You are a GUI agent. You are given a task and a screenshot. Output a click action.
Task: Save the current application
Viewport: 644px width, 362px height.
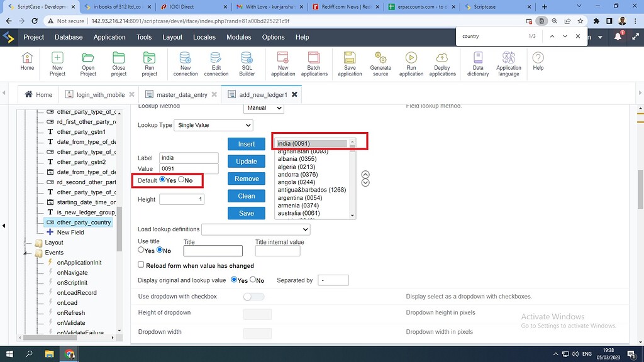point(349,63)
